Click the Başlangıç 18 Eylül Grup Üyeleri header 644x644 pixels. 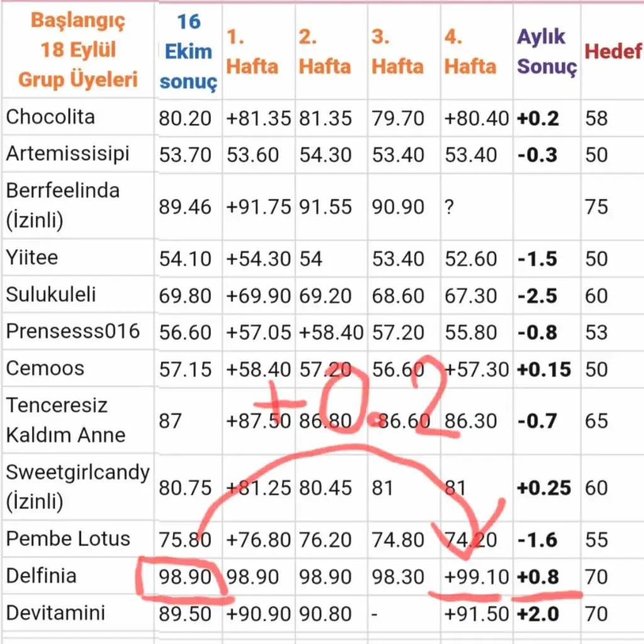click(78, 50)
